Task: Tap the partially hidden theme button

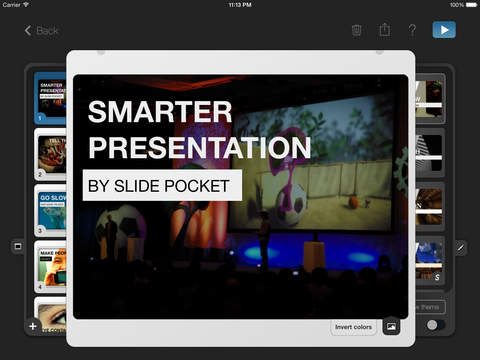Action: coord(430,307)
